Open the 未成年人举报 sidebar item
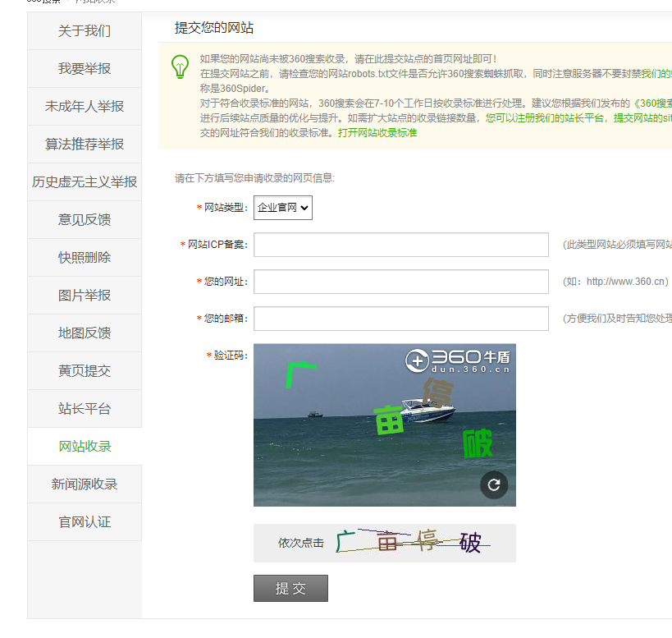Image resolution: width=672 pixels, height=638 pixels. (x=85, y=107)
